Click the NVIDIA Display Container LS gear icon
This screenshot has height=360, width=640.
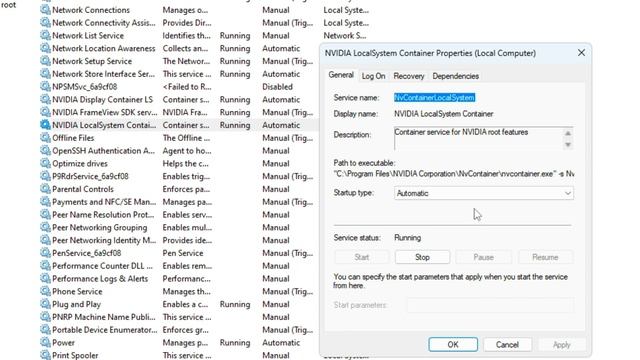(45, 99)
